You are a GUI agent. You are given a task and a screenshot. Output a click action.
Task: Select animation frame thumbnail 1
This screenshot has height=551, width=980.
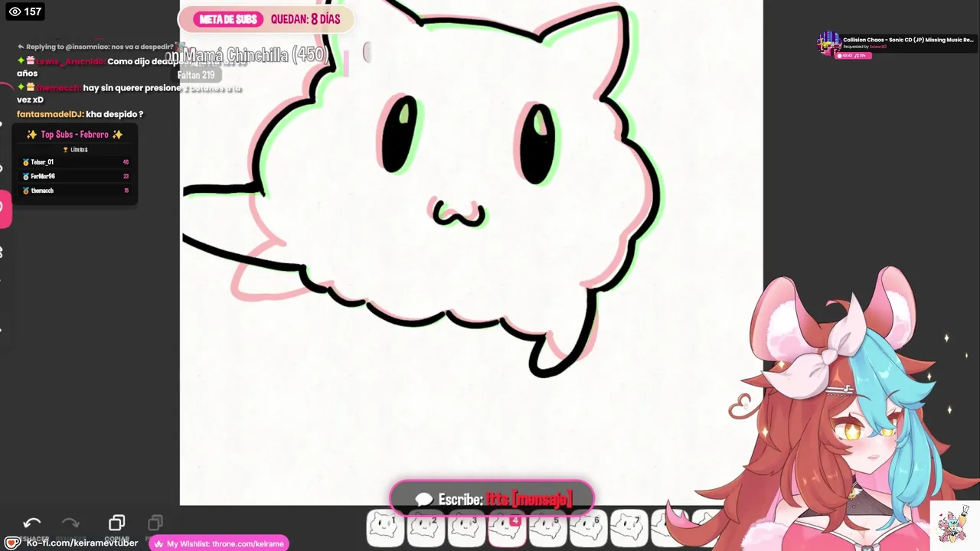coord(385,527)
